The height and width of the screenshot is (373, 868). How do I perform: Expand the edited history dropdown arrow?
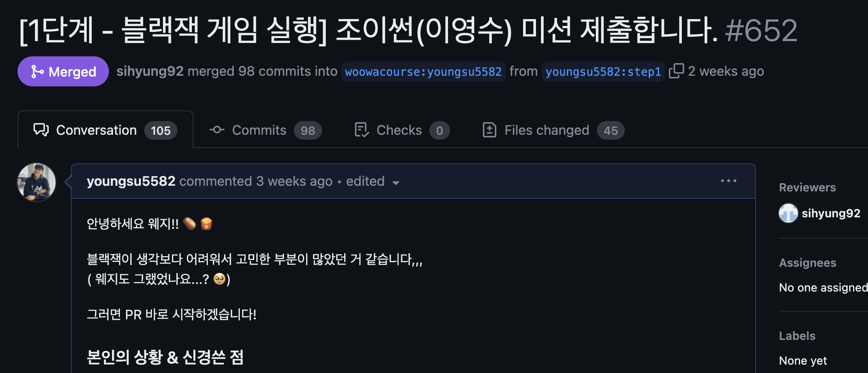[396, 183]
